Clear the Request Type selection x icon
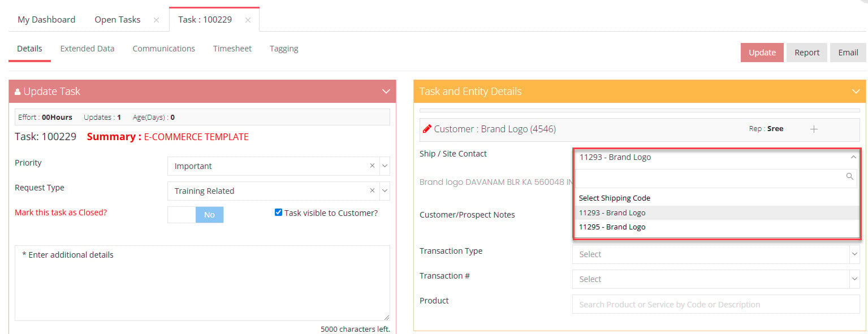The width and height of the screenshot is (868, 334). 372,190
